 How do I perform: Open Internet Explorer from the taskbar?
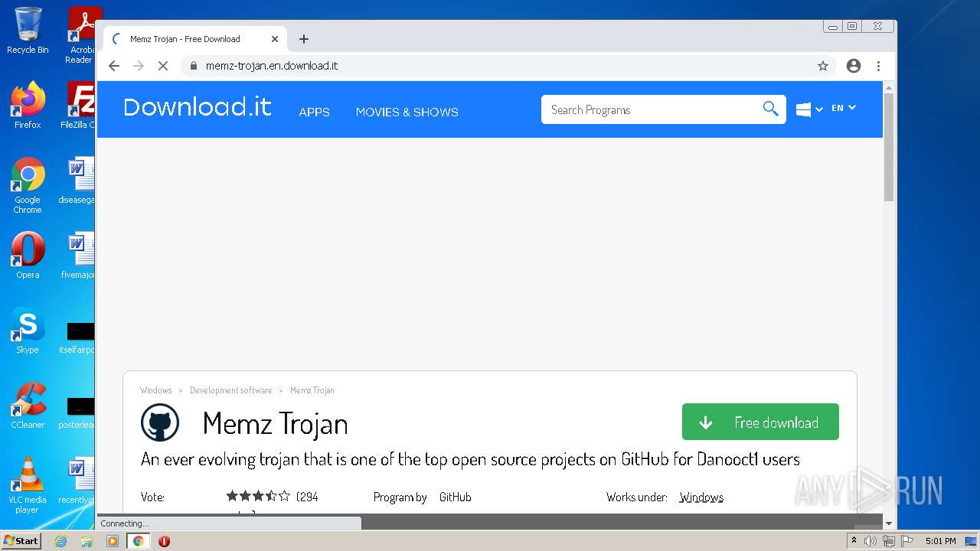pos(60,541)
